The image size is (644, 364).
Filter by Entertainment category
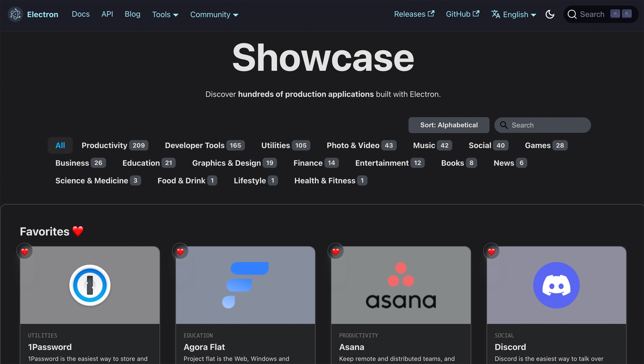(390, 163)
